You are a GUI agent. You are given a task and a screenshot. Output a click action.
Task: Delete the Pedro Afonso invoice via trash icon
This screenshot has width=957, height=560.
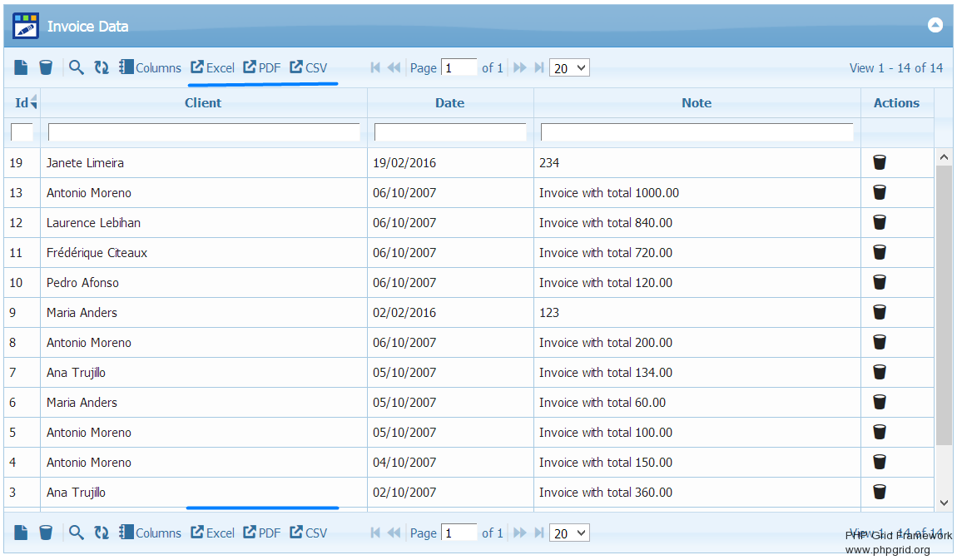tap(880, 282)
